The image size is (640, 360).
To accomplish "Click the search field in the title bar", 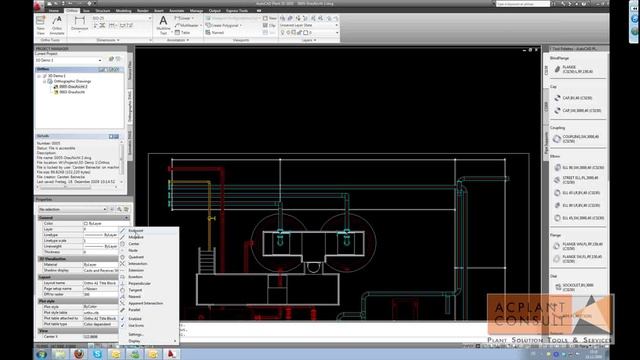I will [523, 4].
